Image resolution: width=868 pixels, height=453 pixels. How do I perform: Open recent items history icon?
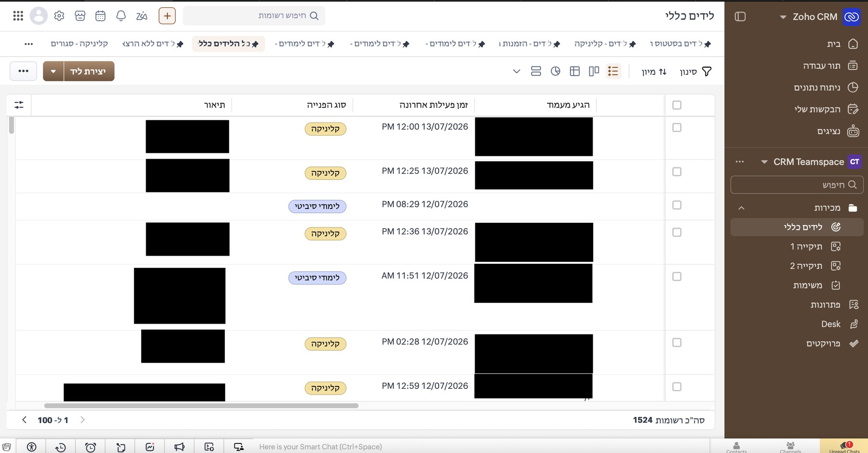click(x=61, y=447)
